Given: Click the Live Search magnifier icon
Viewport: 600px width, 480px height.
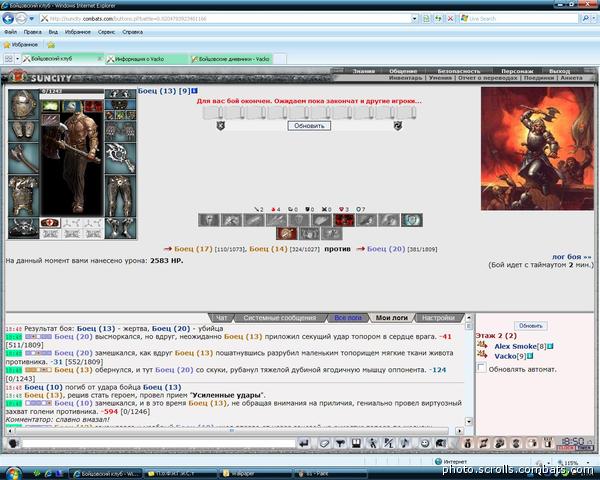Looking at the screenshot, I should pos(585,18).
